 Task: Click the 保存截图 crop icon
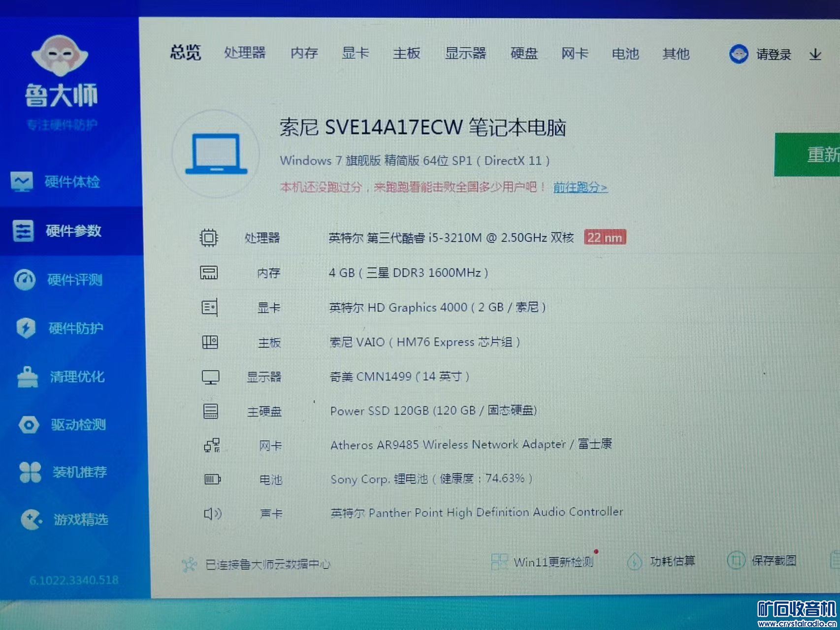[x=736, y=560]
